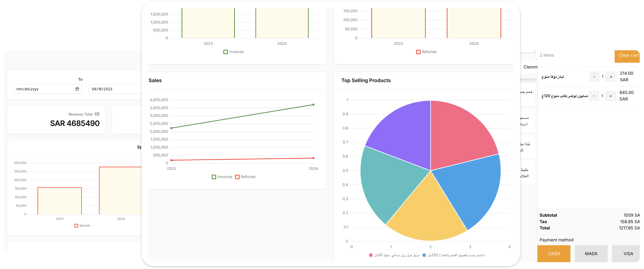Screen dimensions: 644x269
Task: Click the 2023 Refunds point on the Sales line
Action: coord(171,160)
